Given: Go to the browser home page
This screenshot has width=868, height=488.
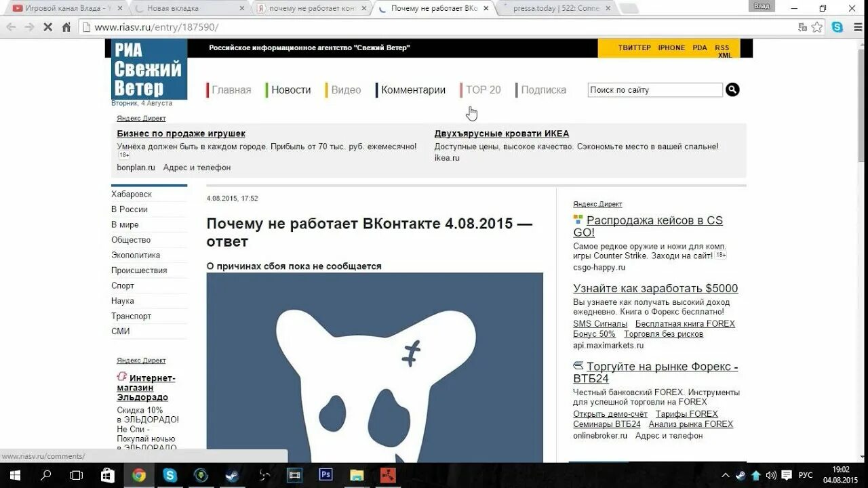Looking at the screenshot, I should (x=66, y=27).
